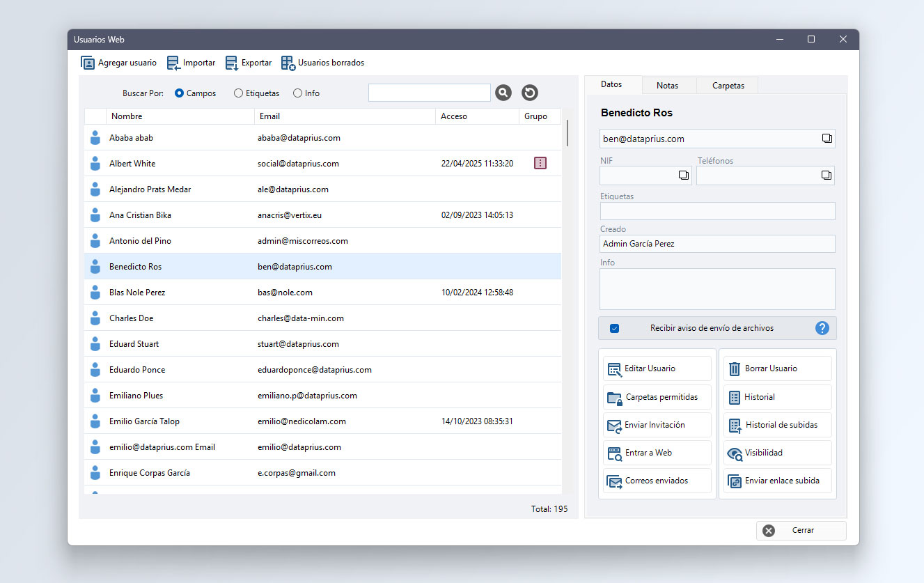Click the magnifier search icon
Viewport: 924px width, 583px height.
point(503,93)
